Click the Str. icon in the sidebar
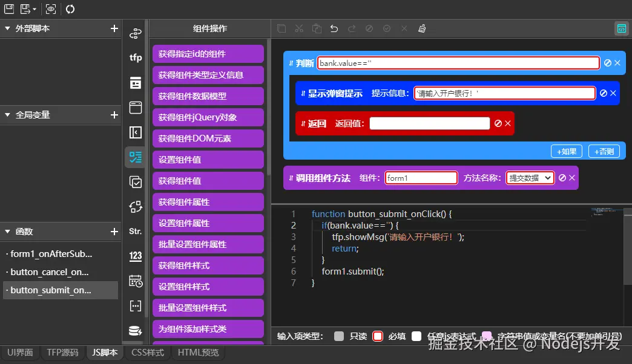 tap(134, 230)
